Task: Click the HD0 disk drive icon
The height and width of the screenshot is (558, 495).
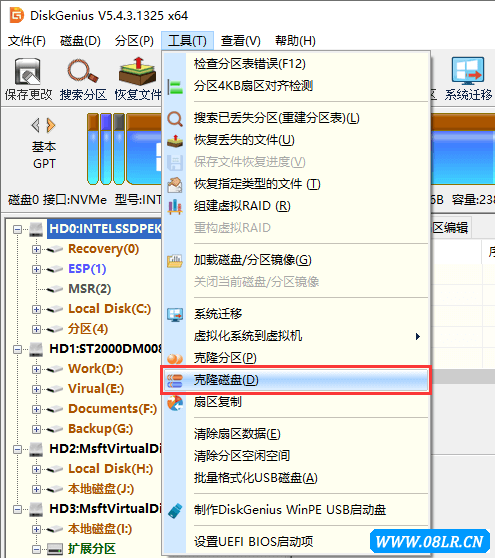Action: tap(36, 229)
